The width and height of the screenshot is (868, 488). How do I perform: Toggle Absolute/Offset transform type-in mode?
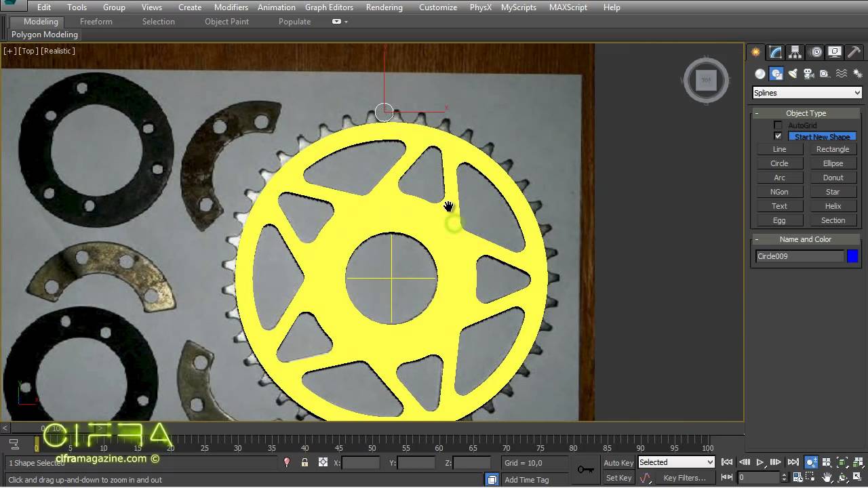(x=323, y=462)
